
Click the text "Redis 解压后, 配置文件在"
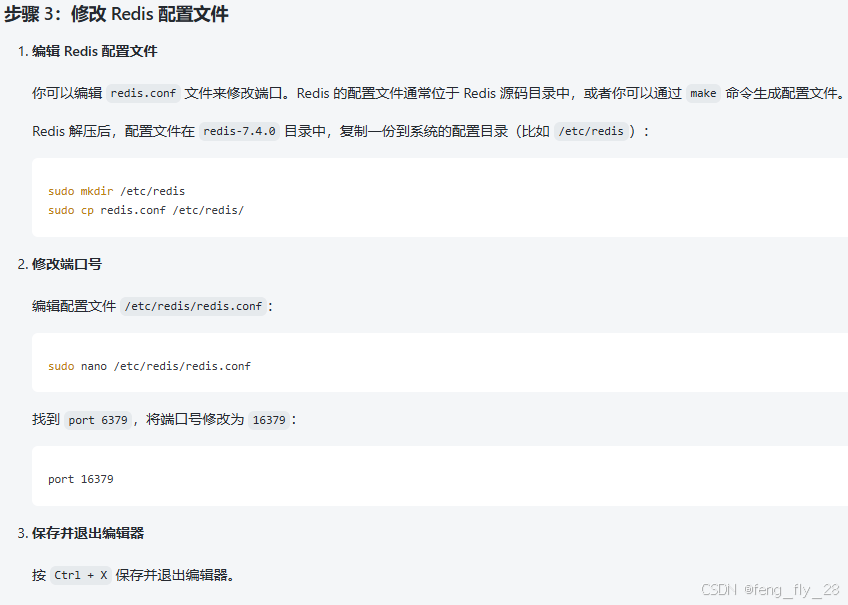tap(113, 131)
